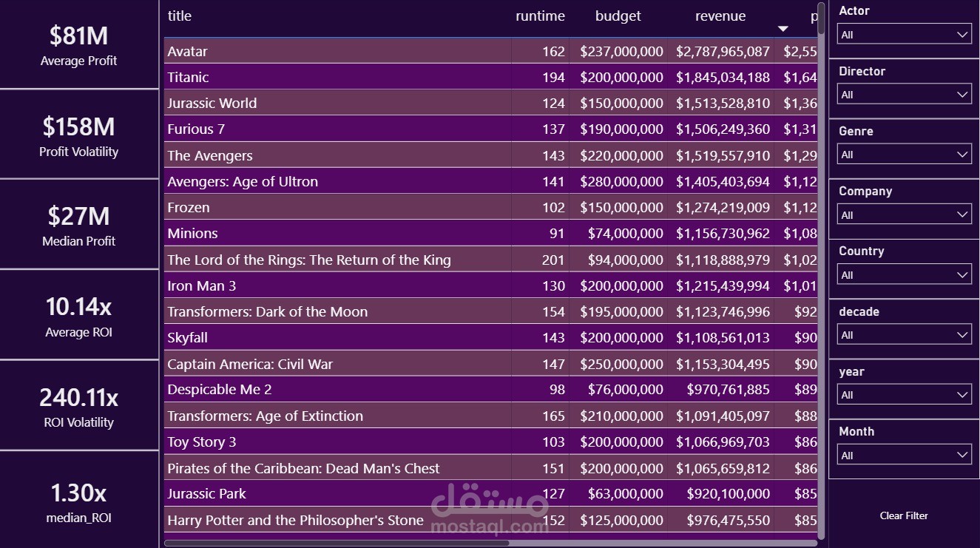
Task: Open the Genre filter dropdown
Action: [x=904, y=155]
